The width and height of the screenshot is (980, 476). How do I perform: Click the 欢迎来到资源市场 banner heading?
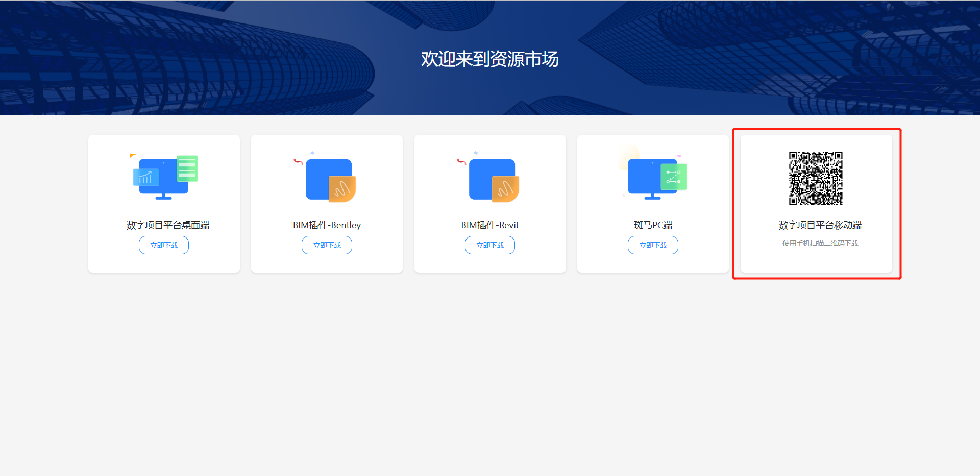point(489,59)
